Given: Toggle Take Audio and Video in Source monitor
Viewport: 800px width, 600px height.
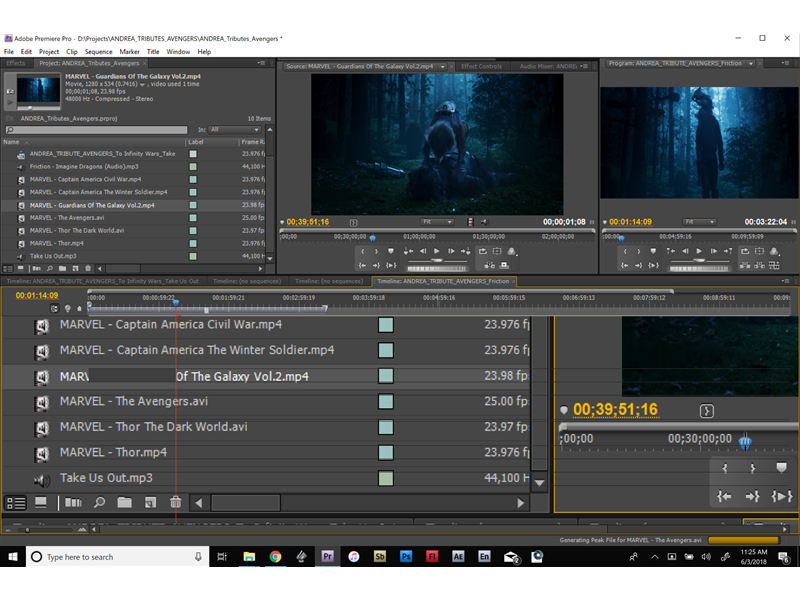Looking at the screenshot, I should [x=470, y=222].
